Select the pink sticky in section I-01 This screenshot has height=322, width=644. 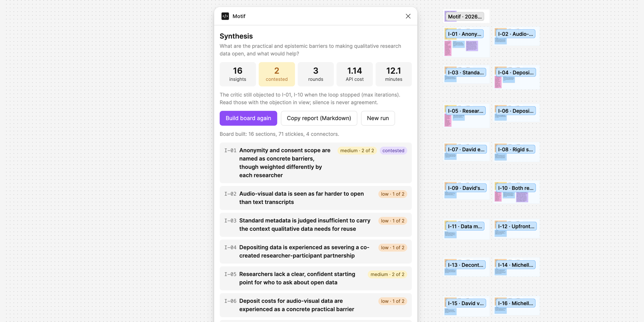(x=448, y=48)
